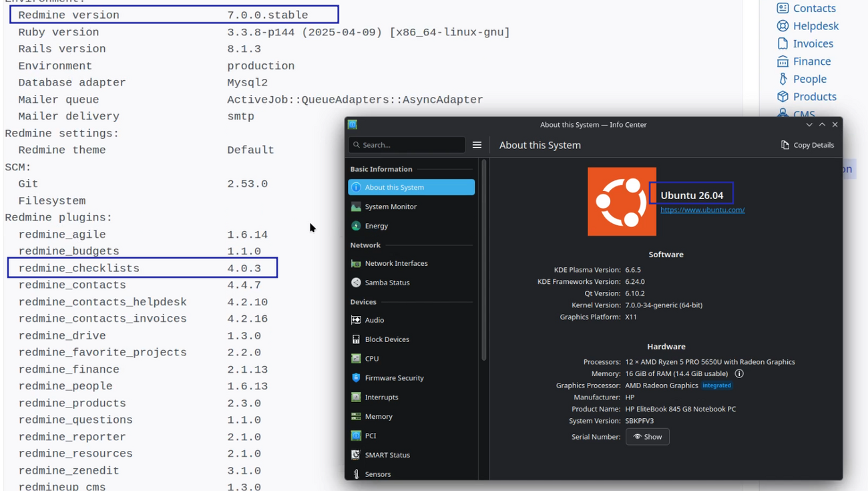
Task: Open the Memory icon in Info Center
Action: [x=356, y=416]
